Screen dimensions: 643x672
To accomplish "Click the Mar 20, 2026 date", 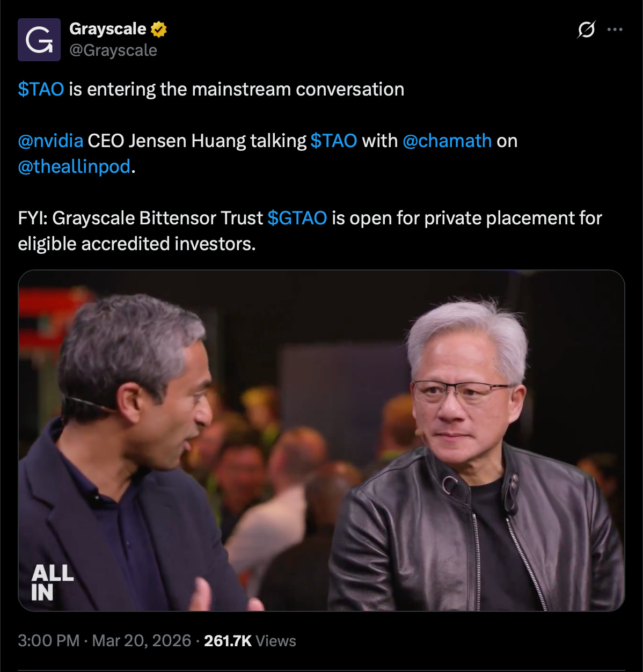I will click(142, 641).
